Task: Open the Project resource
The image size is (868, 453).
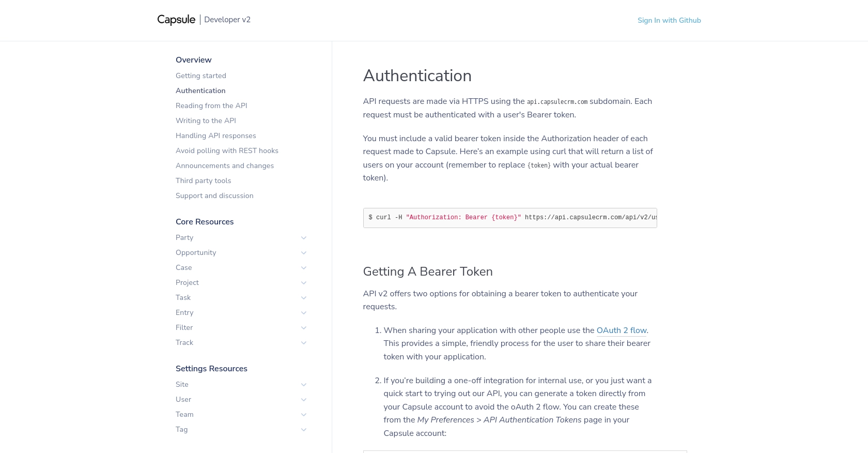Action: (x=187, y=282)
